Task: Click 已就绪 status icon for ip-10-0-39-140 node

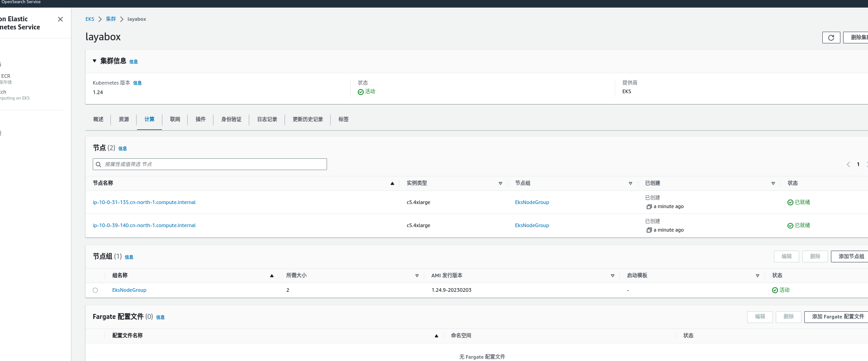Action: pyautogui.click(x=790, y=226)
